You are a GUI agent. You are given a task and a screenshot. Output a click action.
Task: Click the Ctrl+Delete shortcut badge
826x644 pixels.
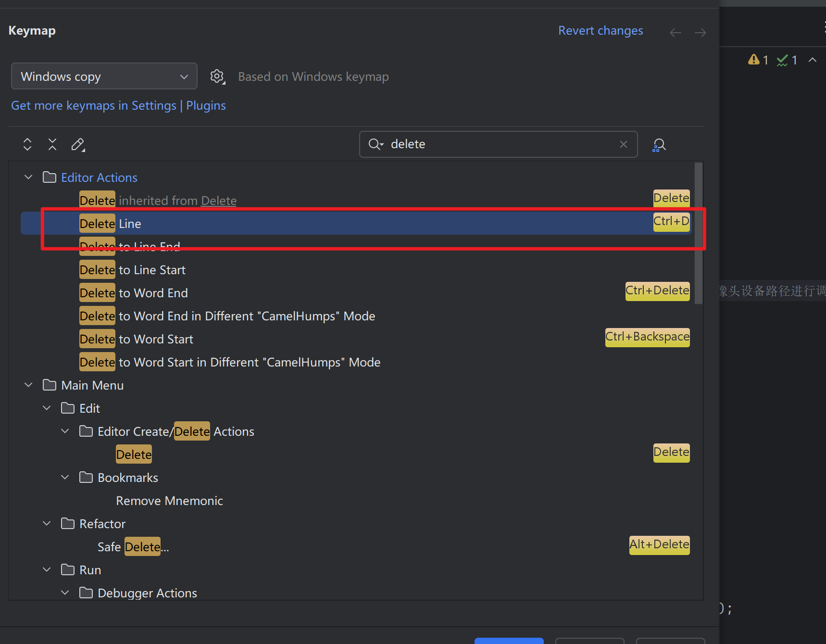point(657,291)
